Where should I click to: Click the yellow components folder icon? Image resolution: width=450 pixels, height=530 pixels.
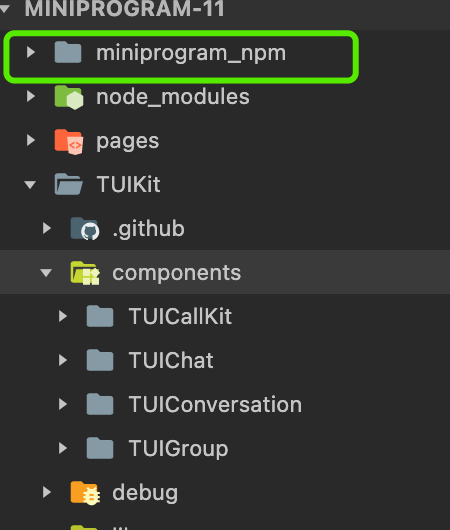click(x=85, y=273)
